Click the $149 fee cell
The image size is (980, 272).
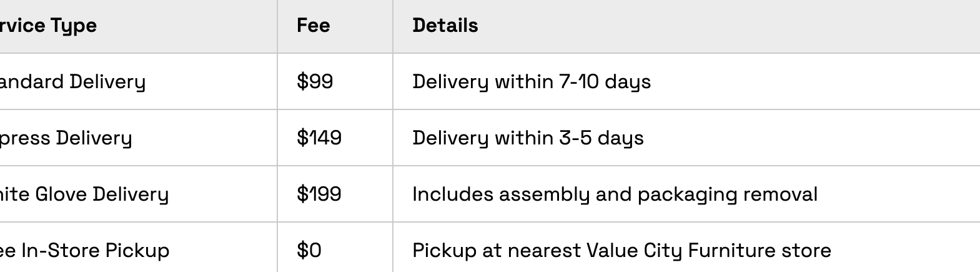(x=319, y=138)
